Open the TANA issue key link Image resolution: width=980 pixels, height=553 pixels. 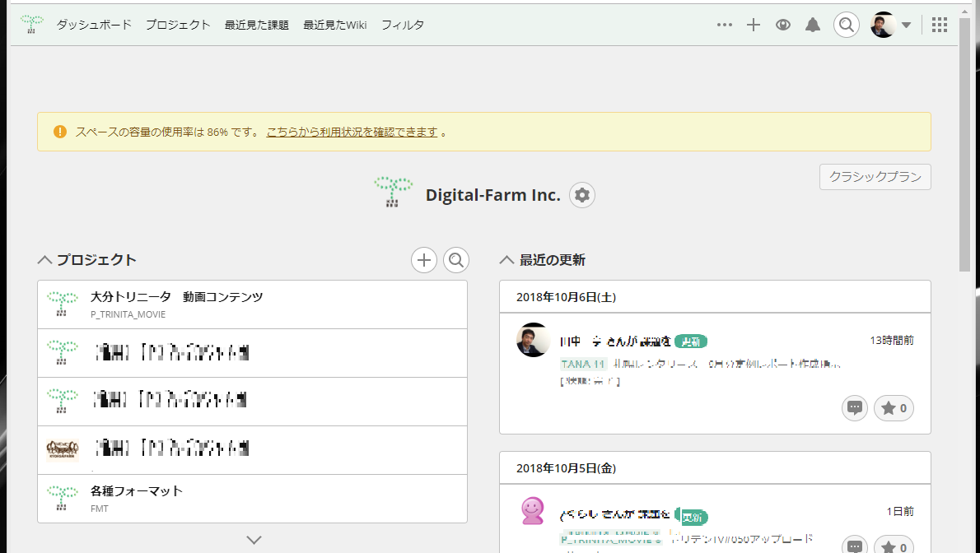tap(583, 364)
